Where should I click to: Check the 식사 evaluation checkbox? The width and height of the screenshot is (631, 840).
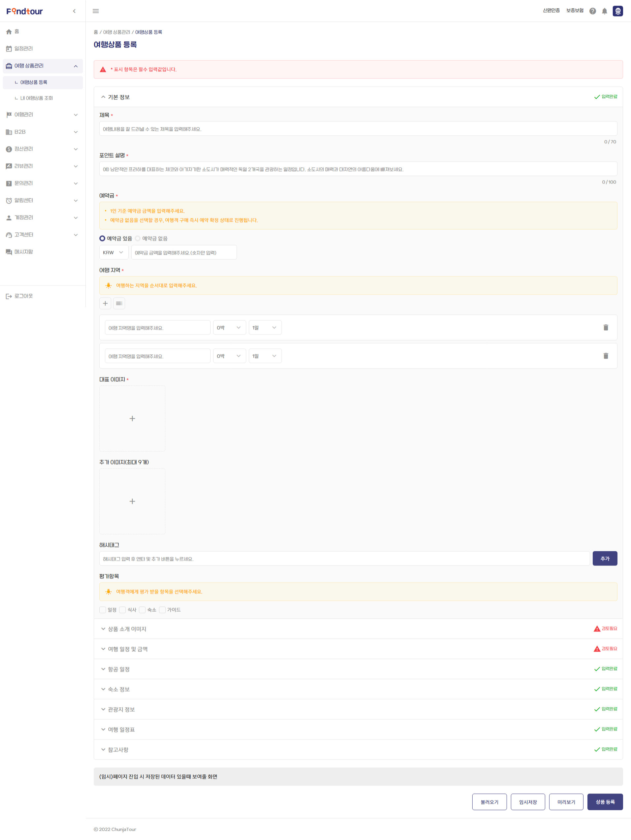122,609
